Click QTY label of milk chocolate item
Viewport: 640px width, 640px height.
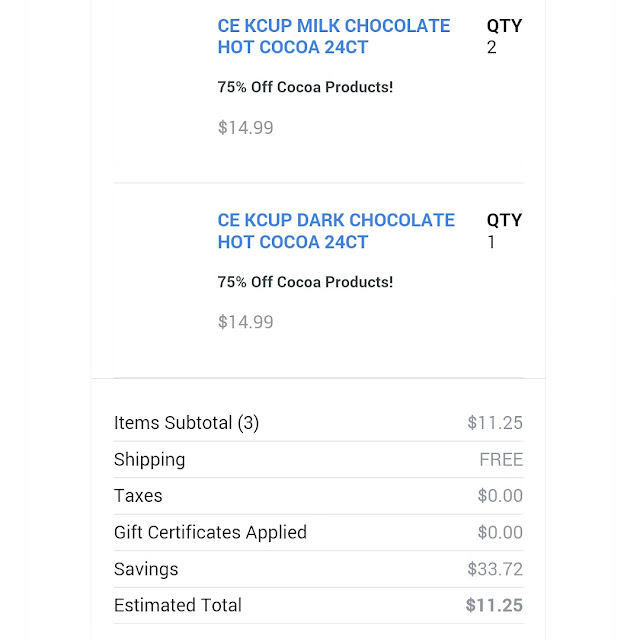pyautogui.click(x=504, y=25)
